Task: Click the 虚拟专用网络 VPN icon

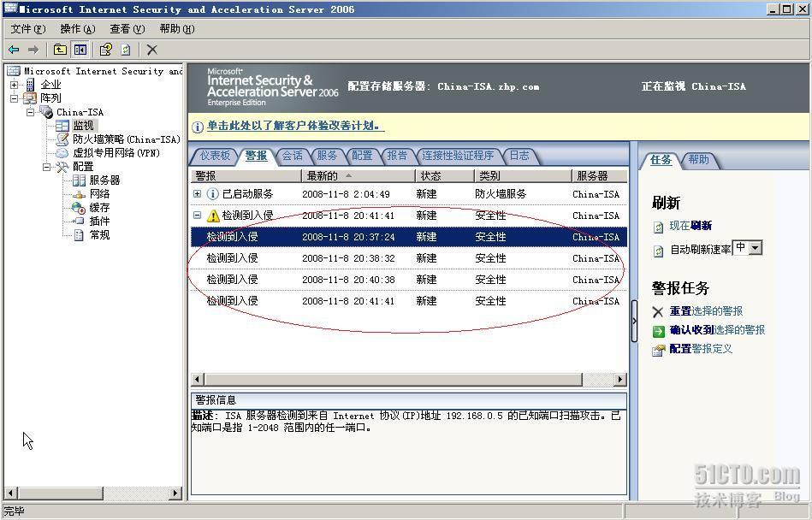Action: click(62, 152)
